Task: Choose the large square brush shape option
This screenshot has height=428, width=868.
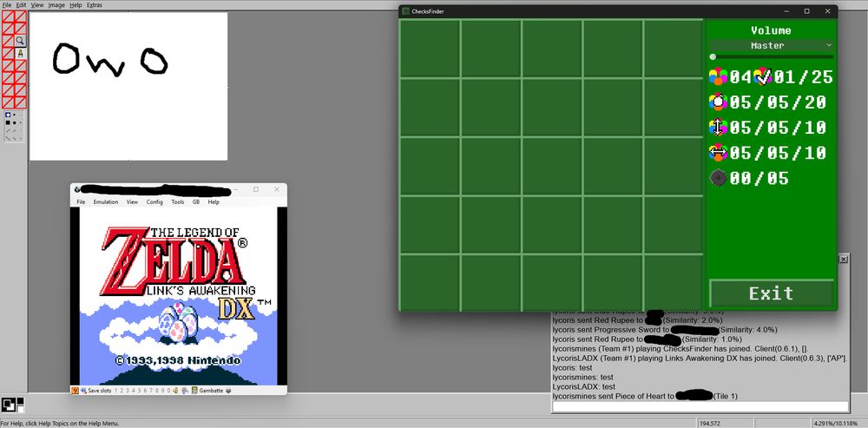Action: coord(8,122)
